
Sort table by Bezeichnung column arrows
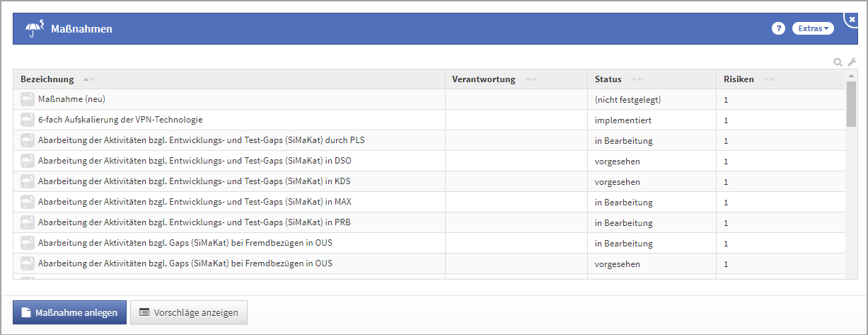click(89, 79)
